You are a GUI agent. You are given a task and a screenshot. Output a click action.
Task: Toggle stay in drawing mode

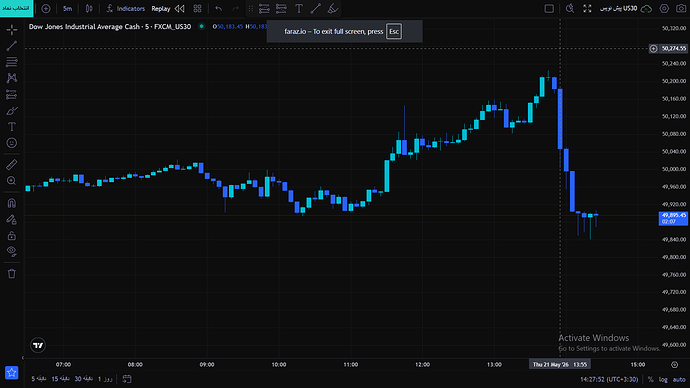click(x=12, y=219)
